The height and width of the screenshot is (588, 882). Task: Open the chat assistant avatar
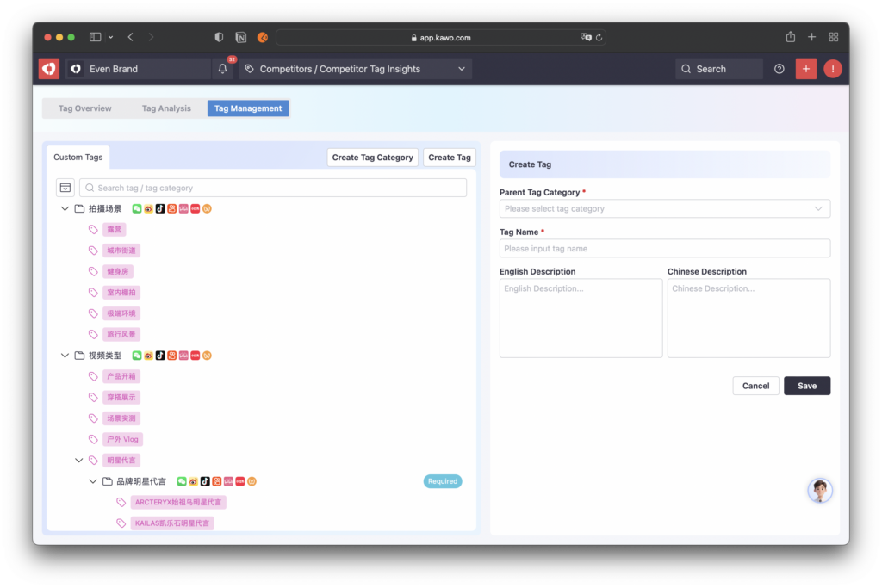[820, 491]
